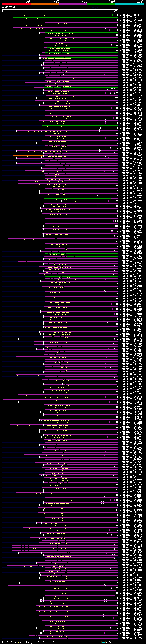Image resolution: width=146 pixels, height=644 pixels.
Task: Open hit UniRef100_P24152
Action: tap(131, 580)
